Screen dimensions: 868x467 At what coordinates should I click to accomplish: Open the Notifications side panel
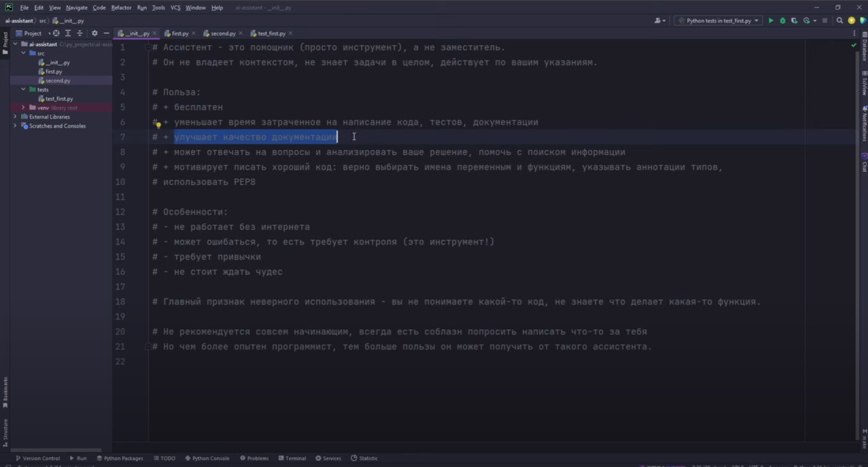(x=864, y=124)
